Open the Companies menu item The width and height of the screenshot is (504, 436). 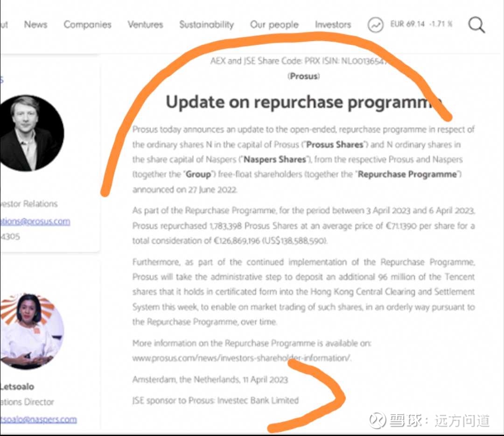tap(87, 24)
